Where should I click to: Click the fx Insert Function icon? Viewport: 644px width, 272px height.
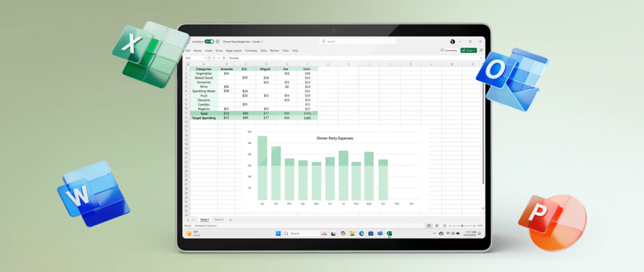point(224,58)
